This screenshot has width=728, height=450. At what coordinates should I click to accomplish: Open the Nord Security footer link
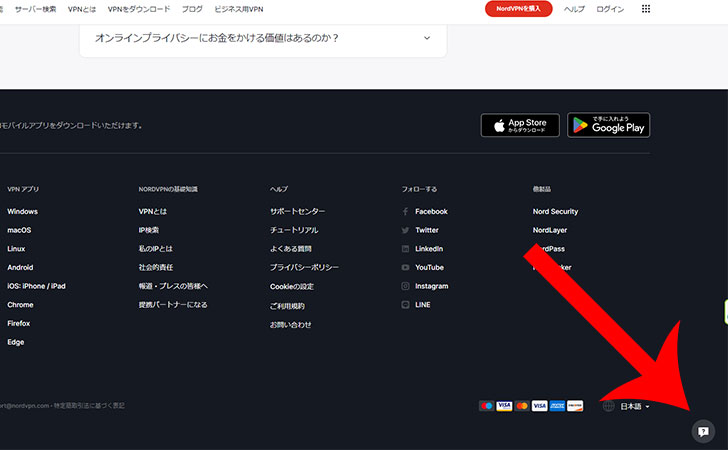pyautogui.click(x=555, y=212)
